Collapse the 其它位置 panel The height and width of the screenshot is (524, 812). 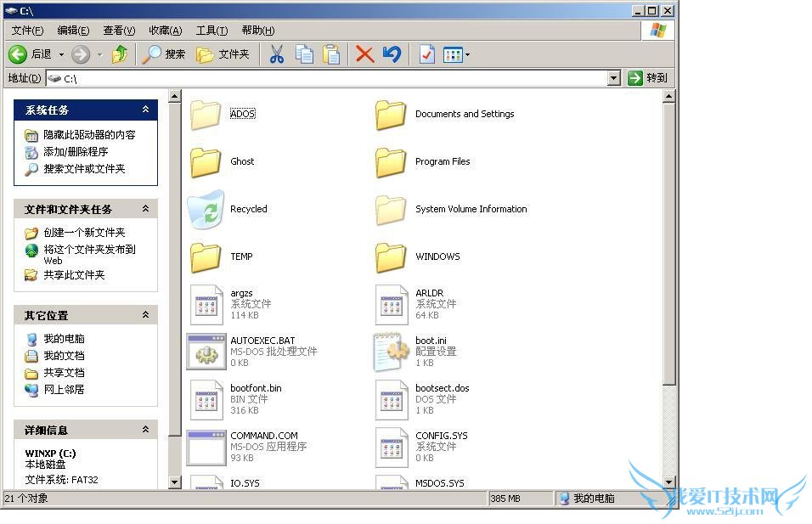[145, 315]
